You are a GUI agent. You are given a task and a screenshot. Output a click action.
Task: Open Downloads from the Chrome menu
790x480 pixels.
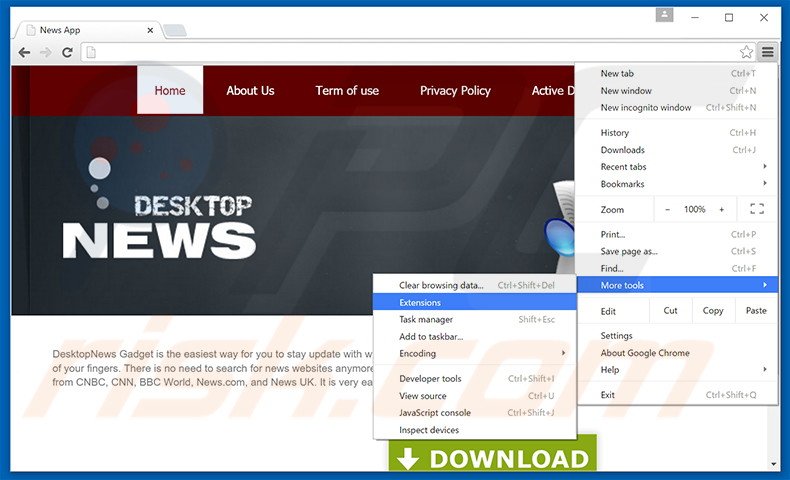677,150
